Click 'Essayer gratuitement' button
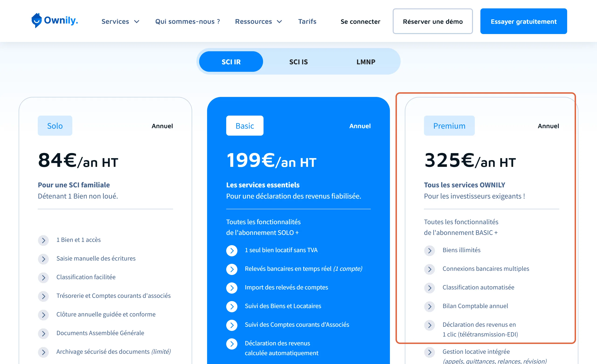 523,21
